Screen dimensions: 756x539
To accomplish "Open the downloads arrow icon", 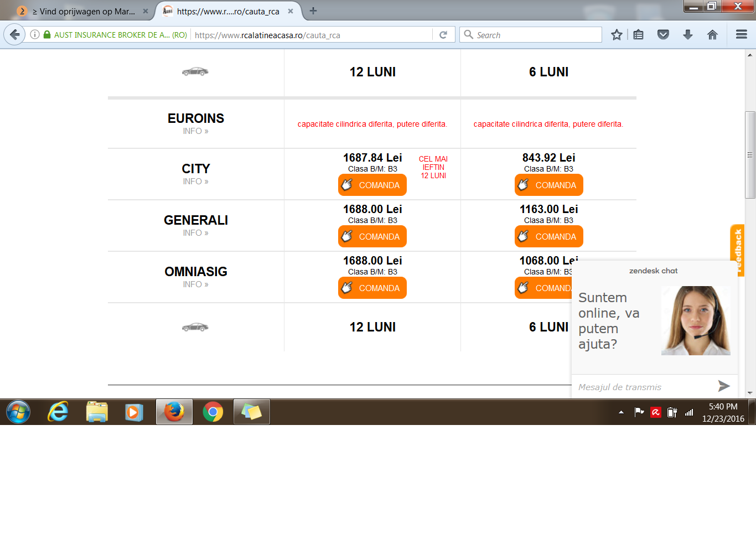I will [688, 35].
